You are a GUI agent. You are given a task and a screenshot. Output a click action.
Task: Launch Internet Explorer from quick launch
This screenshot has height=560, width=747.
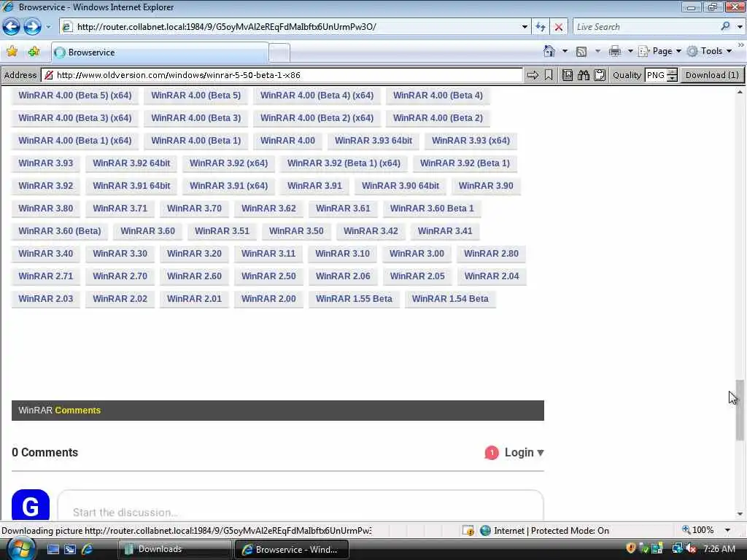point(88,549)
